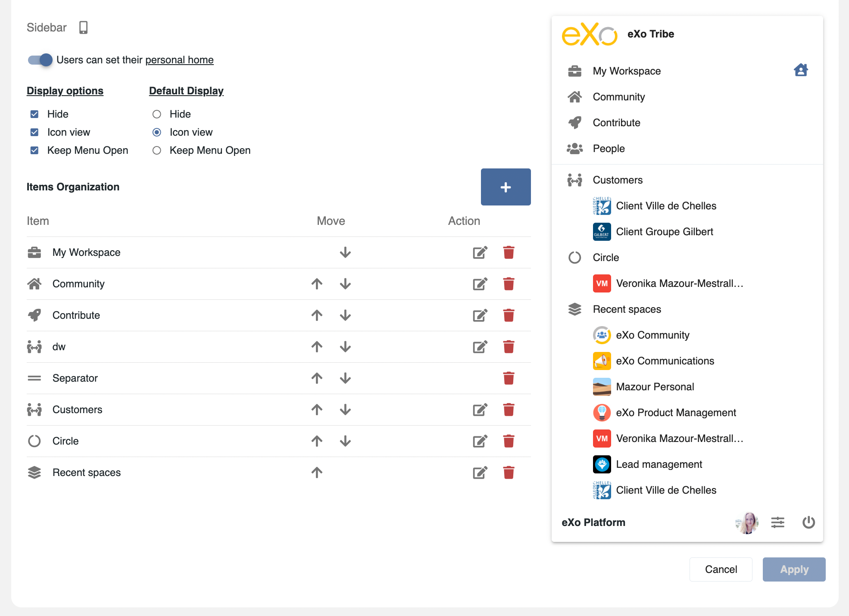Click the Apply button
This screenshot has height=616, width=849.
pyautogui.click(x=794, y=569)
